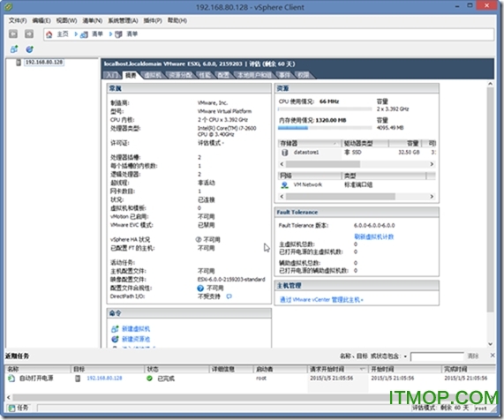Image resolution: width=504 pixels, height=420 pixels.
Task: Click recent tasks horizontal scroll left arrow
Action: coord(8,397)
